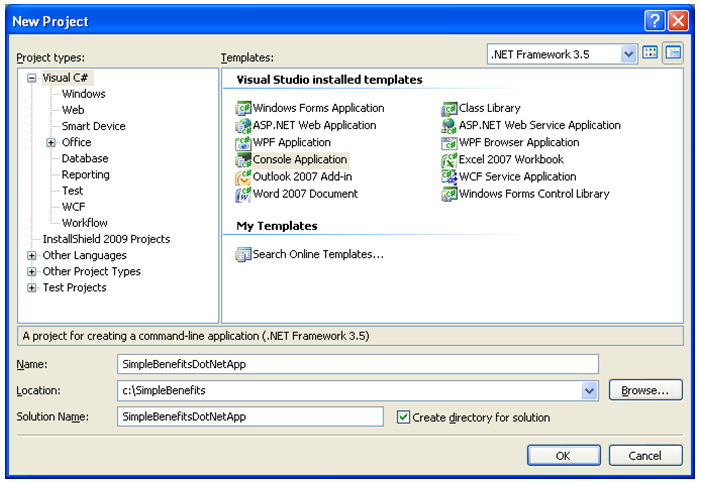Collapse the Visual C# tree node
This screenshot has height=484, width=701.
click(31, 78)
